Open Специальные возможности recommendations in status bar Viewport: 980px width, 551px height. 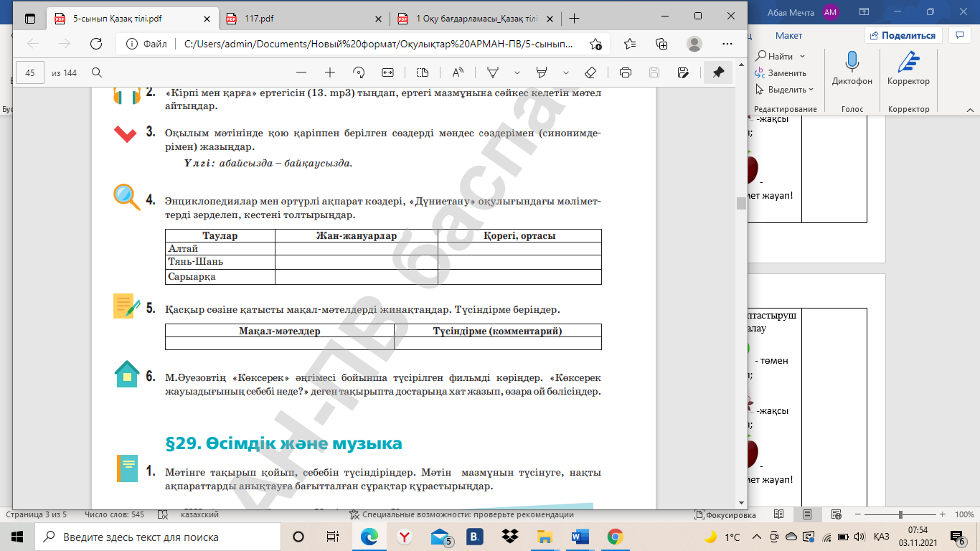pyautogui.click(x=461, y=514)
